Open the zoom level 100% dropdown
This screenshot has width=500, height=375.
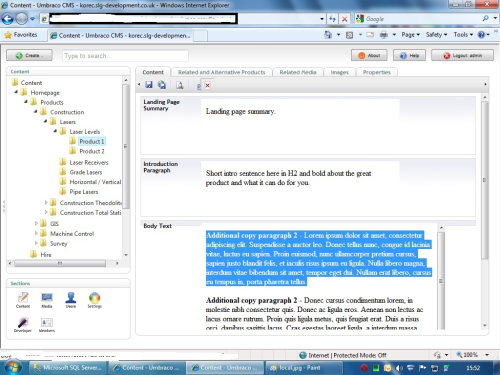click(x=487, y=355)
